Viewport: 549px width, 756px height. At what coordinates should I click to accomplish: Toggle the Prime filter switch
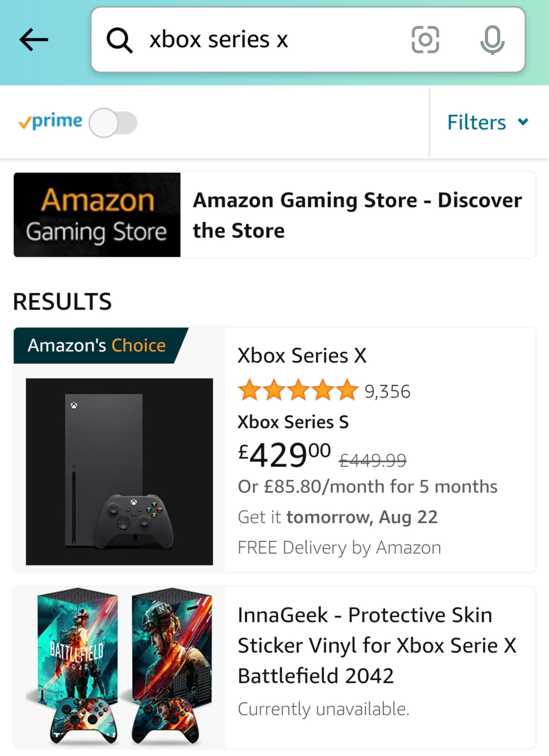(113, 123)
